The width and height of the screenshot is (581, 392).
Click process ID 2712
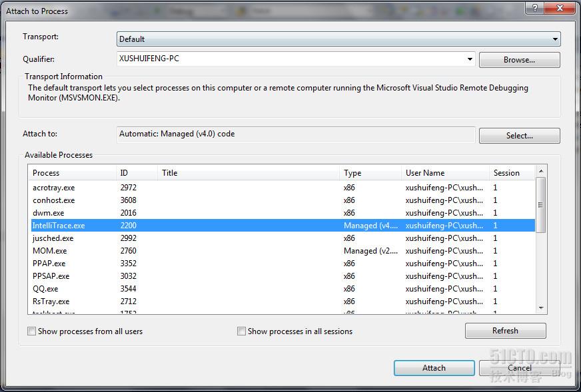(128, 301)
